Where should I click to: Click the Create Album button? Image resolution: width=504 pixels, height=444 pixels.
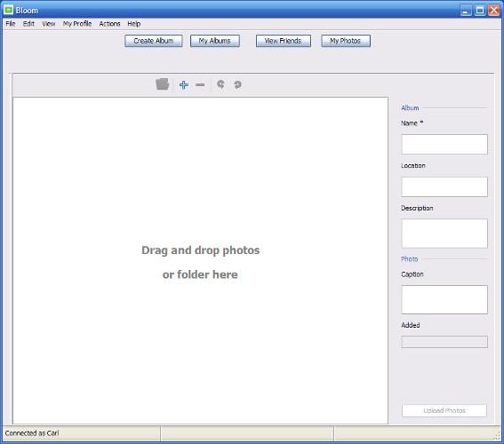tap(154, 41)
